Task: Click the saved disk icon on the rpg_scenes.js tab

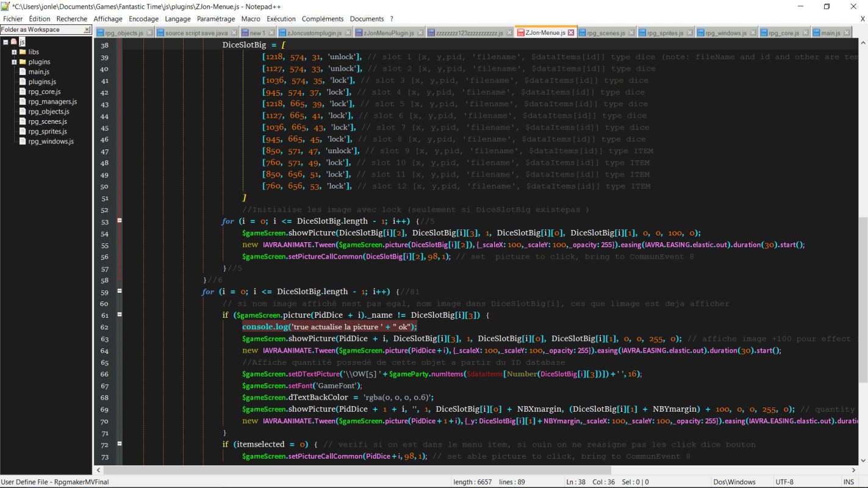Action: [x=582, y=33]
